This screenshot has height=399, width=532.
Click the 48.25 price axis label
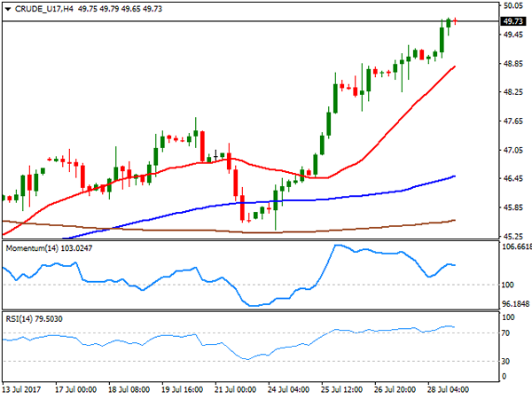pos(513,92)
